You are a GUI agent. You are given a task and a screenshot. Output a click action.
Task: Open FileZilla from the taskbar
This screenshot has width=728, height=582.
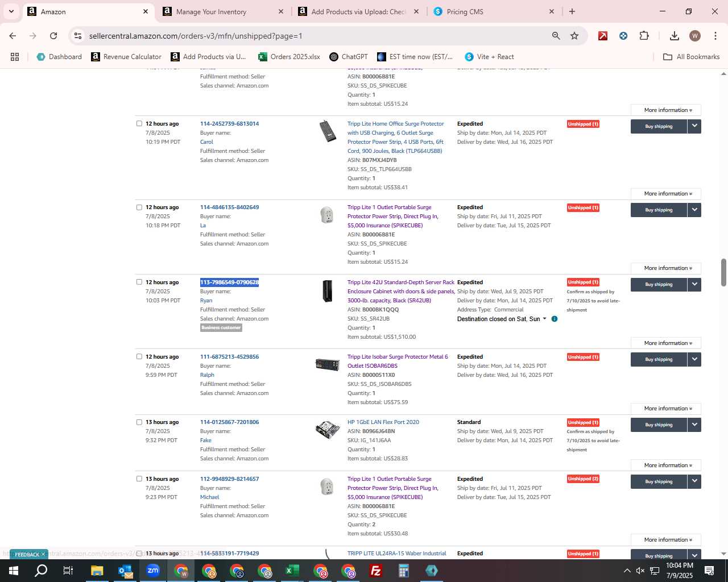point(376,571)
